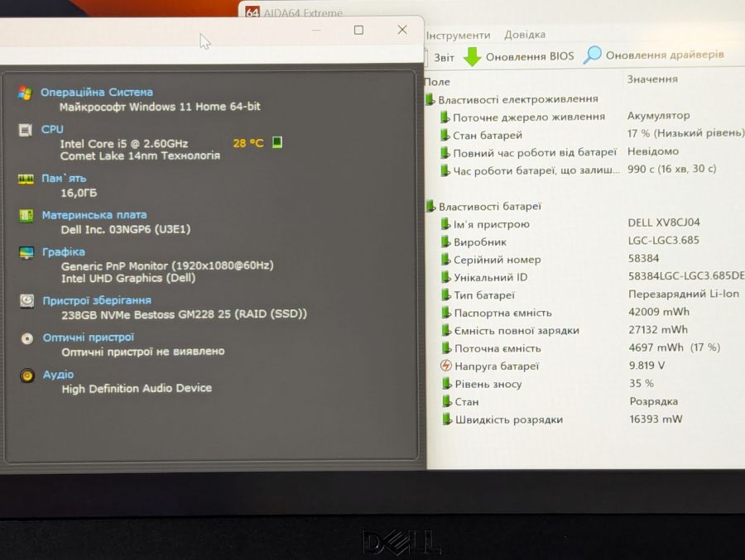Select the 9.819 V battery voltage value
745x560 pixels.
[646, 366]
